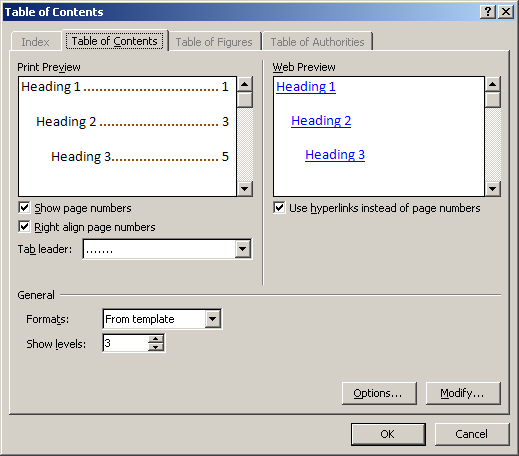This screenshot has height=456, width=519.
Task: Open the Tab leader dropdown
Action: (x=243, y=249)
